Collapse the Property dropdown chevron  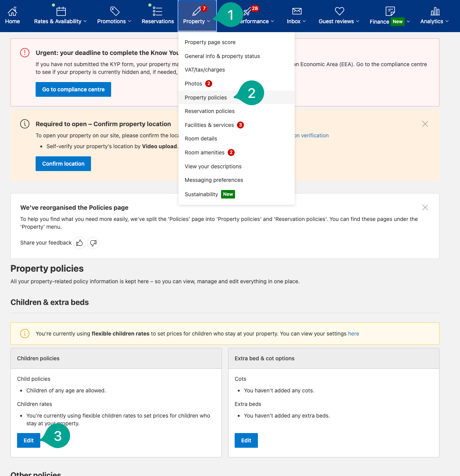(209, 21)
